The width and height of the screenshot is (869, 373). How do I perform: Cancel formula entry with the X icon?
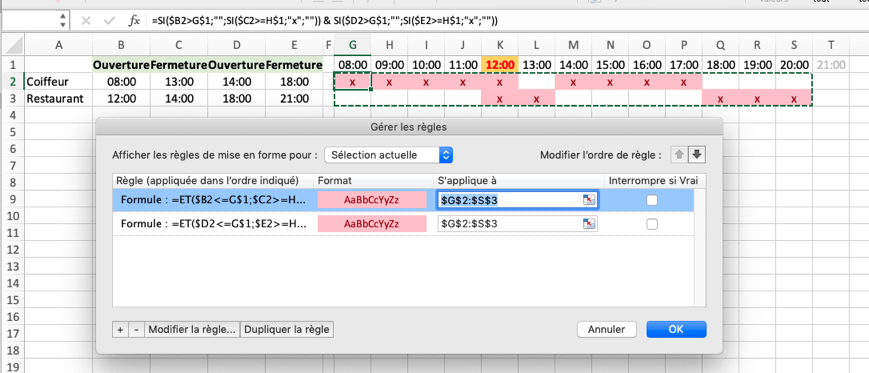point(86,21)
